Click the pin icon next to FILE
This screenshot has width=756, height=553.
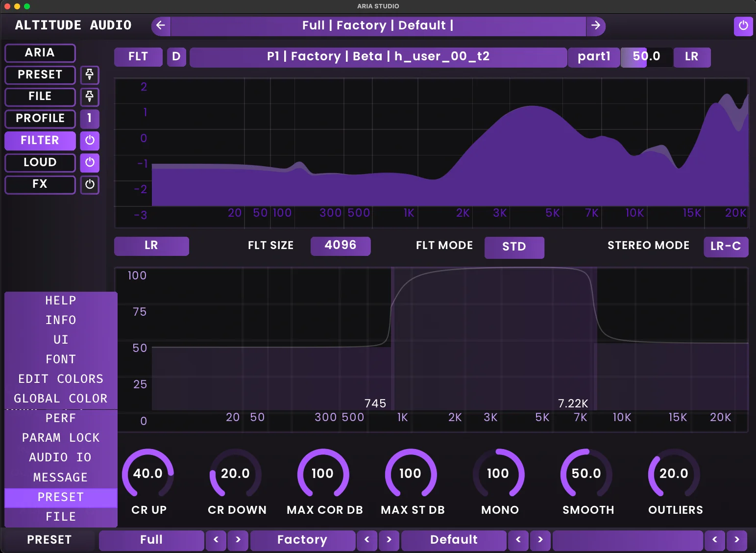click(x=90, y=97)
